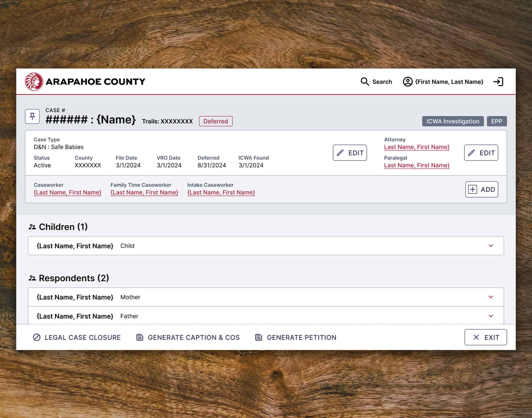
Task: Open search with magnifying glass icon
Action: (x=365, y=82)
